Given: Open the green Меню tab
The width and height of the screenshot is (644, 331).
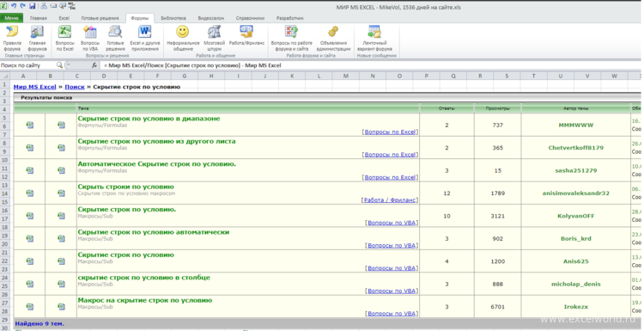Looking at the screenshot, I should 11,18.
